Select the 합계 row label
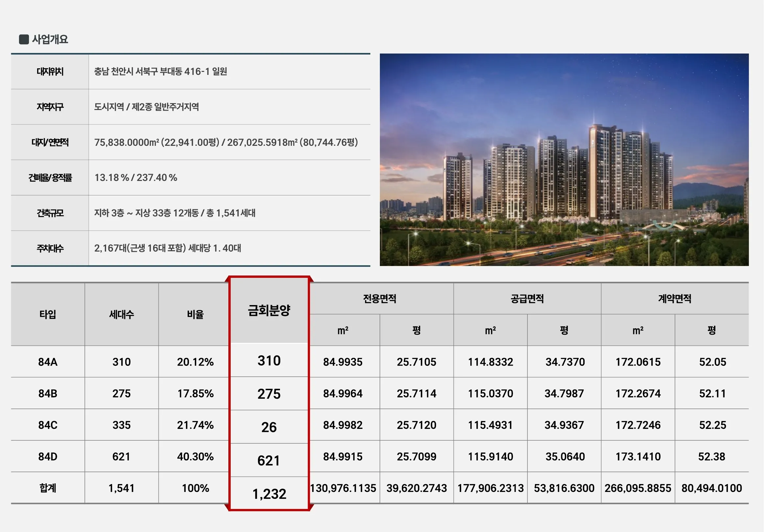The width and height of the screenshot is (764, 532). click(48, 488)
